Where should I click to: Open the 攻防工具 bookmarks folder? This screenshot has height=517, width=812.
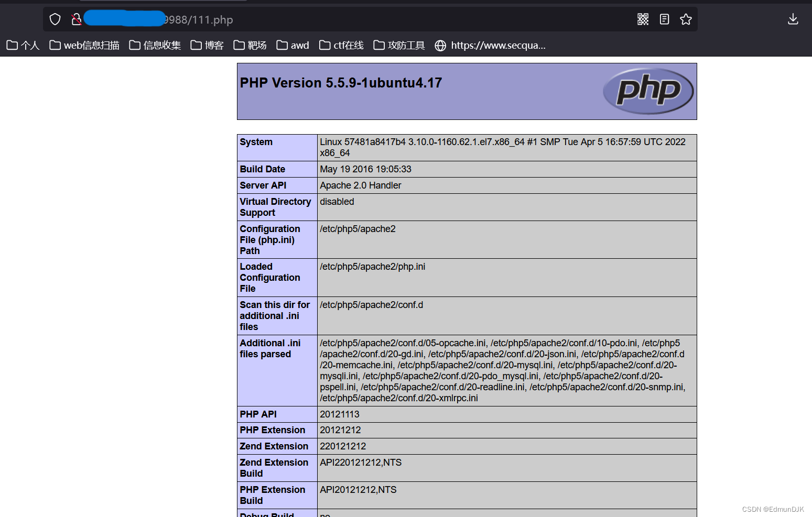coord(399,46)
